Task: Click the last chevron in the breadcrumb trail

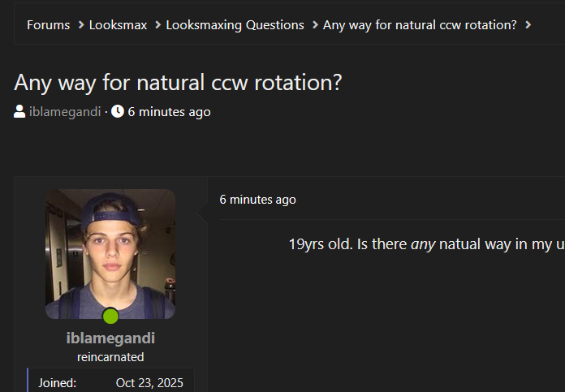Action: pos(528,25)
